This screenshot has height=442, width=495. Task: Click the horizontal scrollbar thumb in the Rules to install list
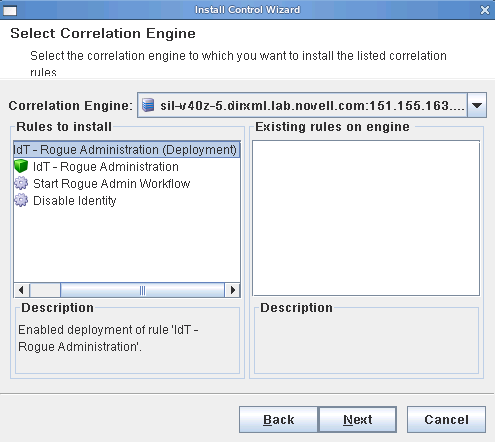tap(142, 290)
